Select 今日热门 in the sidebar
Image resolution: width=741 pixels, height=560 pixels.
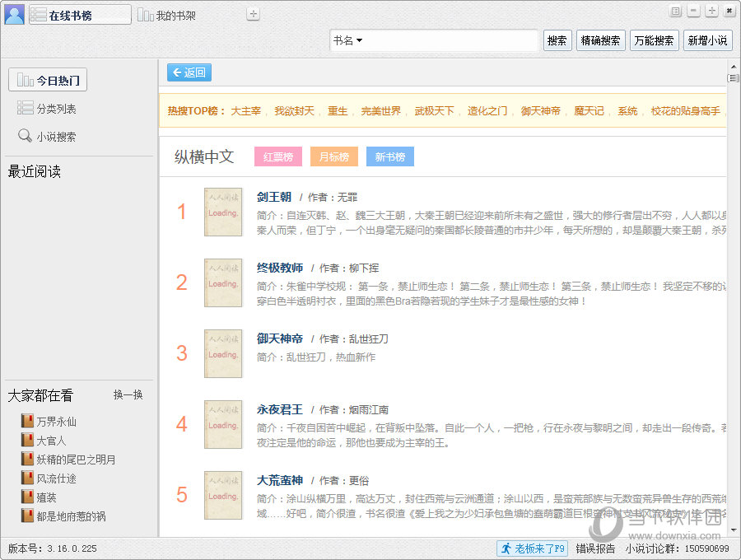48,81
